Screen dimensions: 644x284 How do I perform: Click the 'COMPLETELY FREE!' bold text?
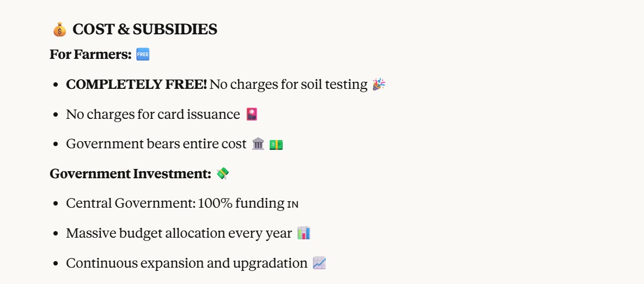[x=136, y=84]
